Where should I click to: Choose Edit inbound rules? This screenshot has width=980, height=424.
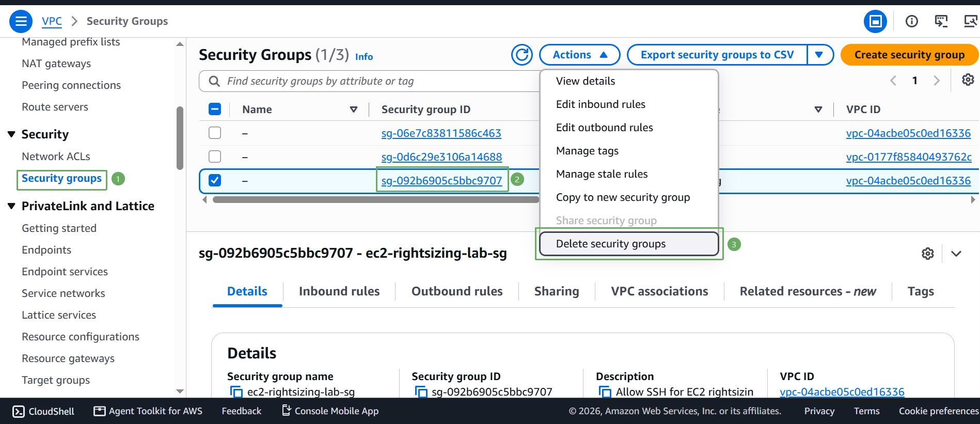tap(629, 104)
